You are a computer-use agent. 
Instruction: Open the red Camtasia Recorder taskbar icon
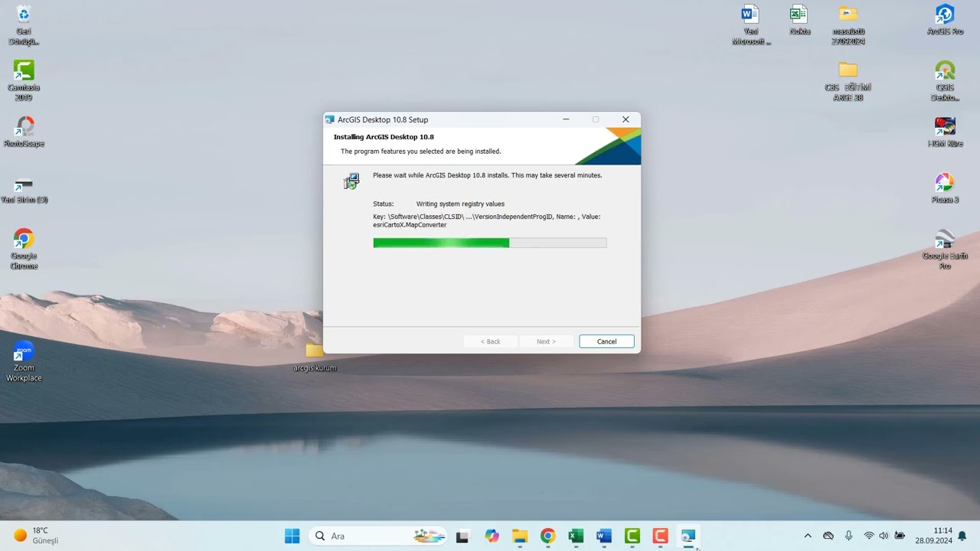pos(660,536)
